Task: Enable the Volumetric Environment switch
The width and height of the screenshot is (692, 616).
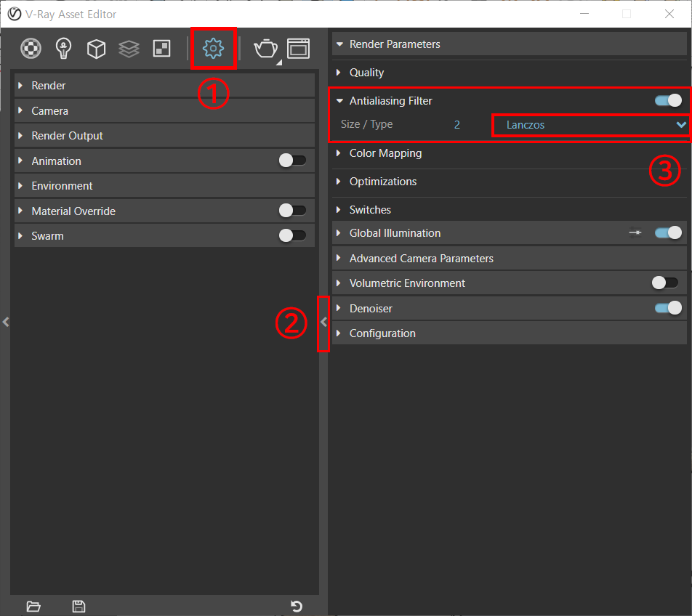Action: point(665,283)
